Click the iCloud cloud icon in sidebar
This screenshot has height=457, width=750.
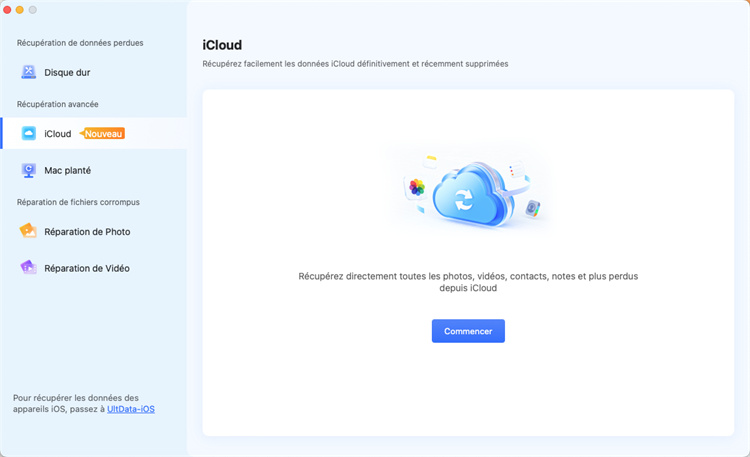coord(29,134)
